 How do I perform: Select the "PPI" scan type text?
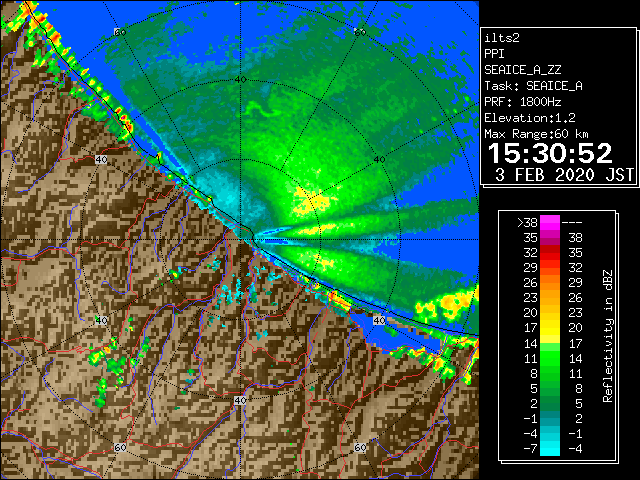pos(494,54)
